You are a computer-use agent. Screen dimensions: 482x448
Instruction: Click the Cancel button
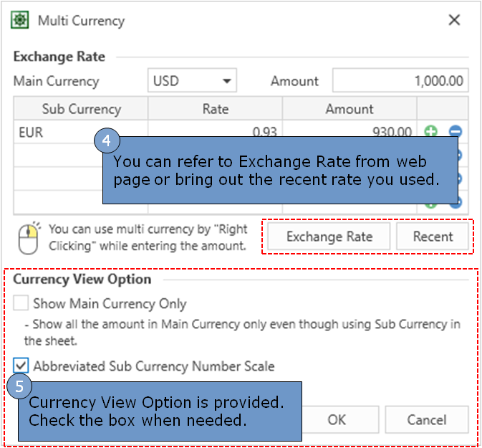426,419
